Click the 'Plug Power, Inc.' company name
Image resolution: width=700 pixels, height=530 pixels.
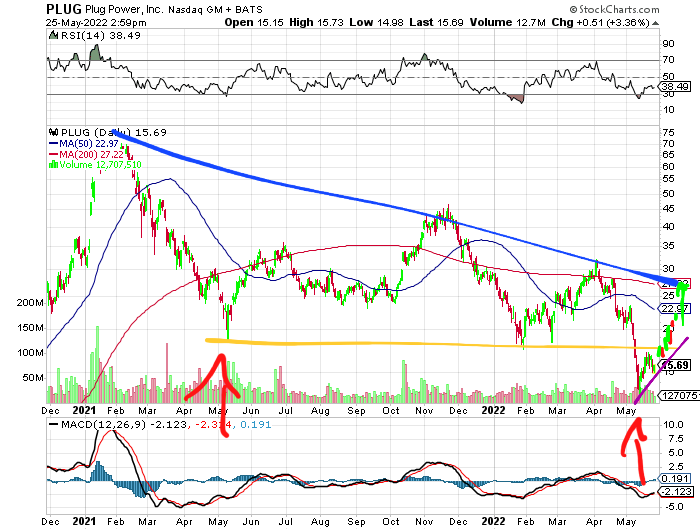coord(125,9)
